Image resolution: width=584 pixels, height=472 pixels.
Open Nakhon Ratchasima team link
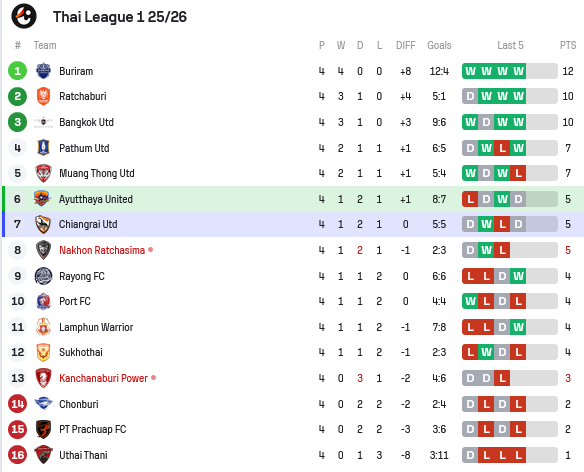click(x=102, y=250)
